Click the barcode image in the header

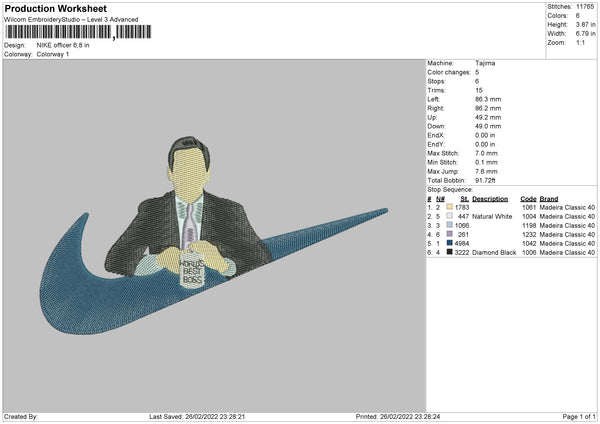78,32
